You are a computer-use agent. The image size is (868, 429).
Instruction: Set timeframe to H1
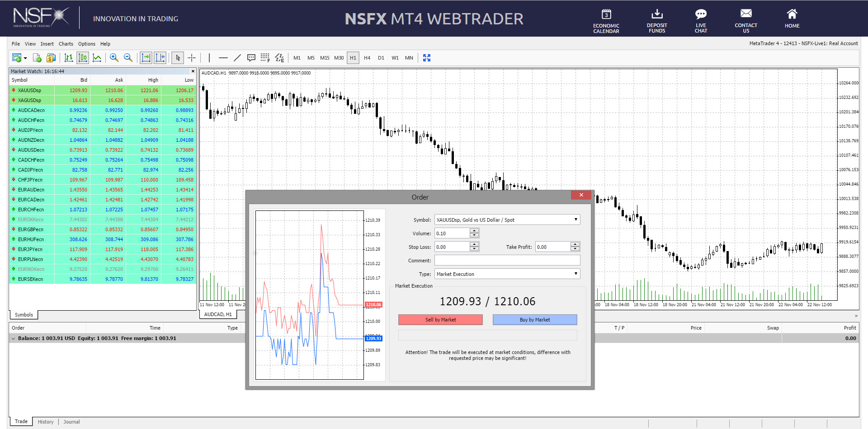[353, 58]
